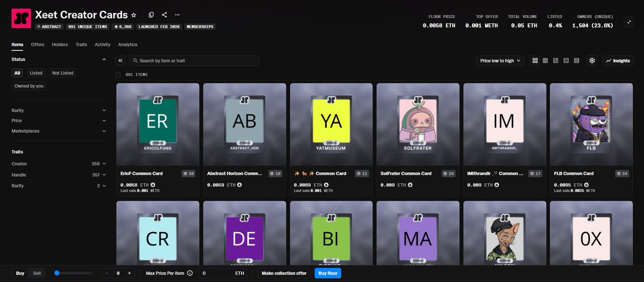Open the EricF Common Card title
Viewport: 644px width, 282px height.
coord(142,174)
